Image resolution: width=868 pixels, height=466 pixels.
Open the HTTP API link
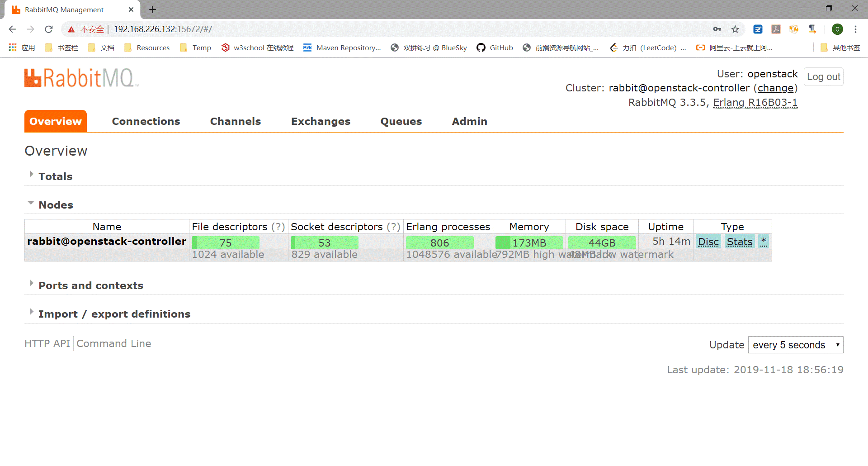pyautogui.click(x=47, y=344)
